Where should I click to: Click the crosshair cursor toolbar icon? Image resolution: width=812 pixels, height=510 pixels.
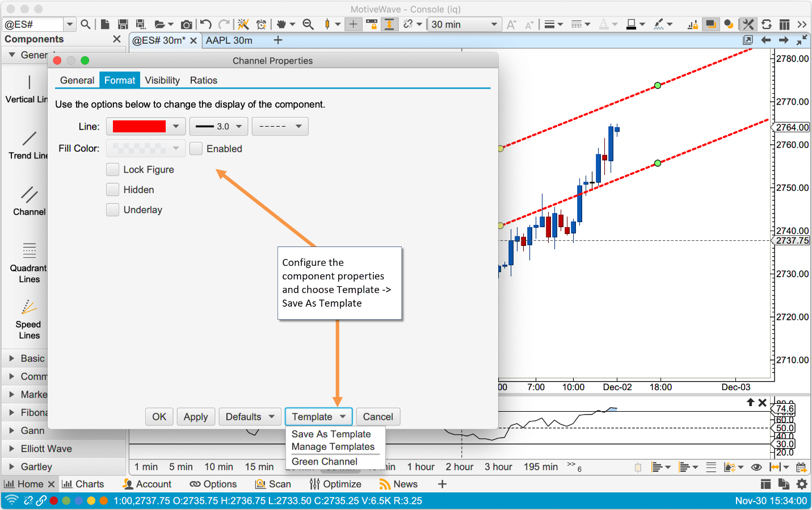pyautogui.click(x=353, y=24)
